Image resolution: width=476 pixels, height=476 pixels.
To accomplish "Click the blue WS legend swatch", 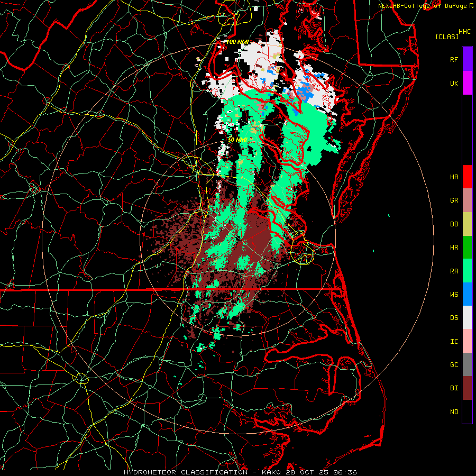I will click(467, 294).
